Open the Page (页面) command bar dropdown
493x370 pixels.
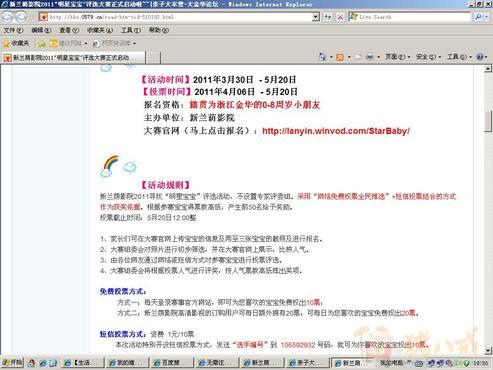coord(398,57)
